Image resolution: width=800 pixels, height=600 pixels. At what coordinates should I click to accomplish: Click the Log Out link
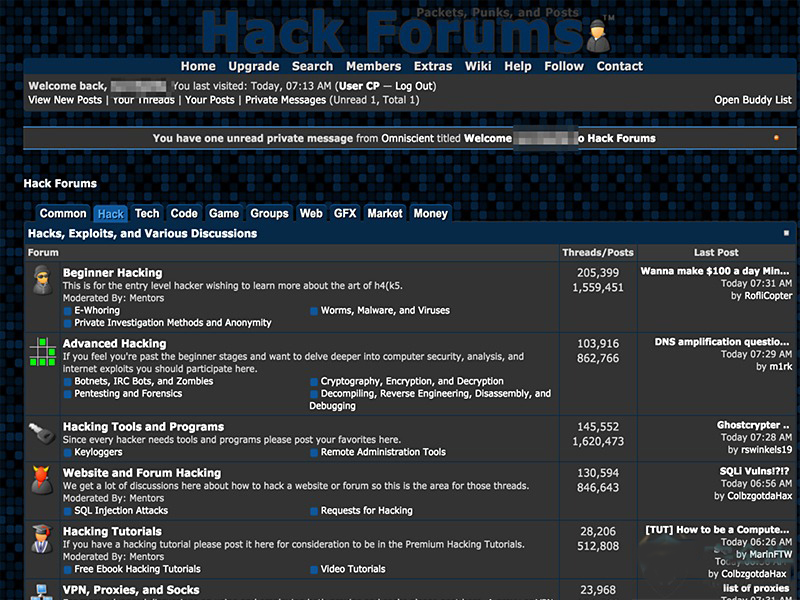(414, 86)
